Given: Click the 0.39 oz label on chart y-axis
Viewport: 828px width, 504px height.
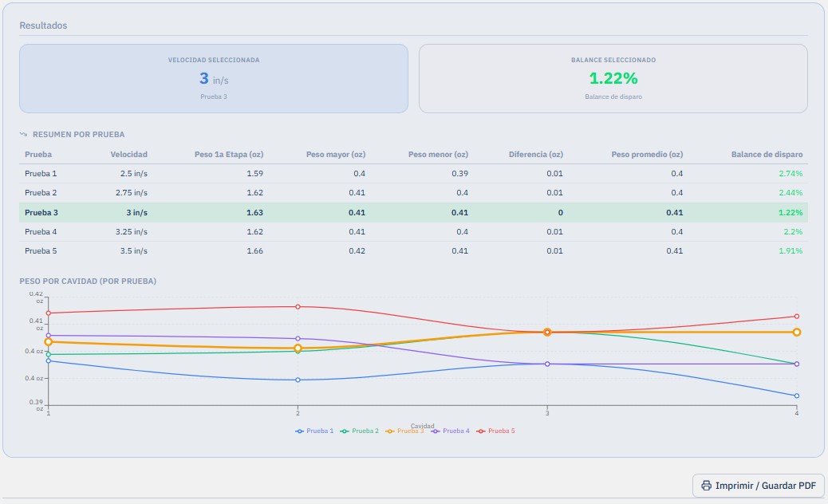Looking at the screenshot, I should (37, 405).
